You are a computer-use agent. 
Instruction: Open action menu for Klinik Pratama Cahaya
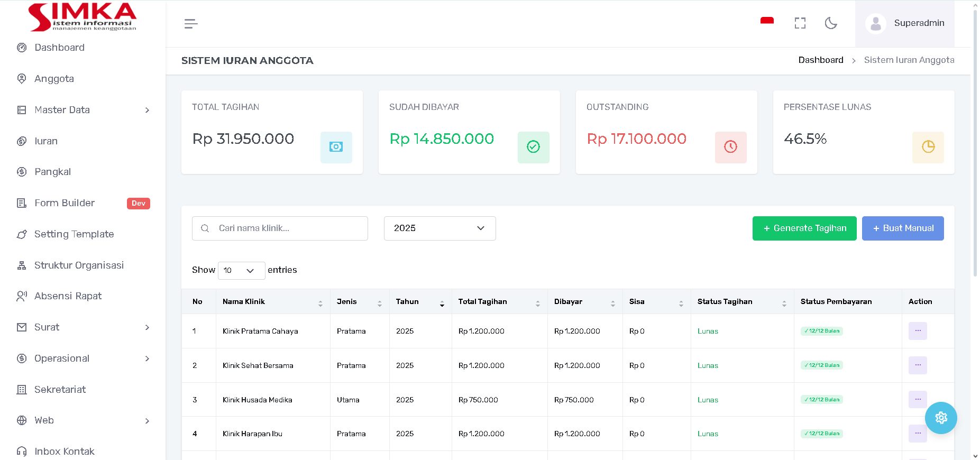pyautogui.click(x=918, y=331)
